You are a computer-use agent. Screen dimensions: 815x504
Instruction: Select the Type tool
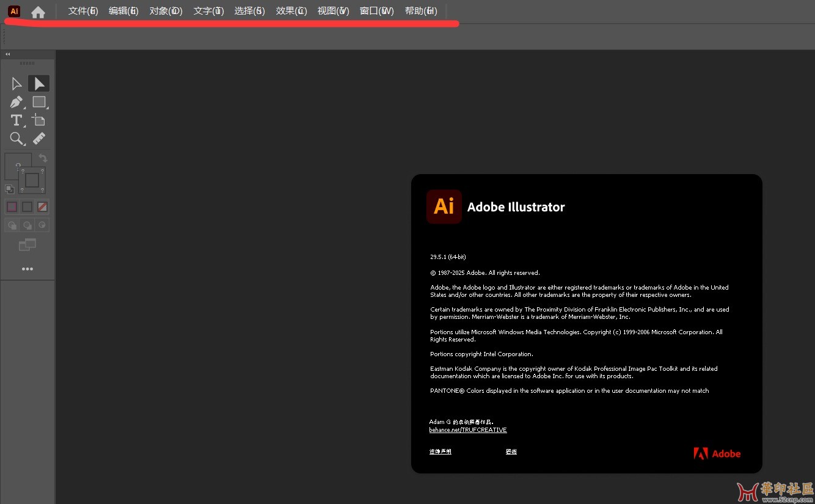[16, 120]
